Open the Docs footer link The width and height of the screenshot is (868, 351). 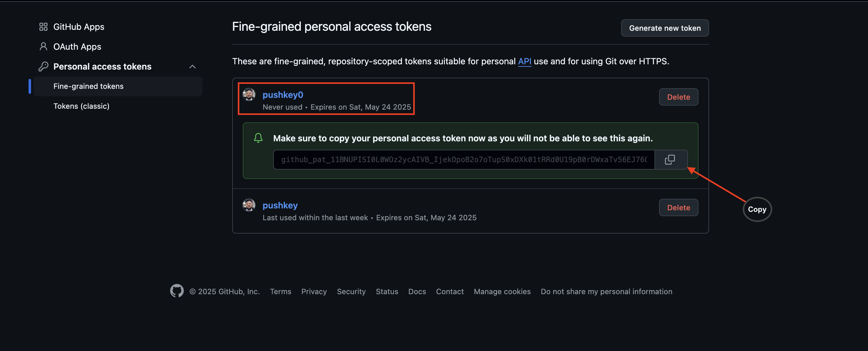click(x=417, y=292)
